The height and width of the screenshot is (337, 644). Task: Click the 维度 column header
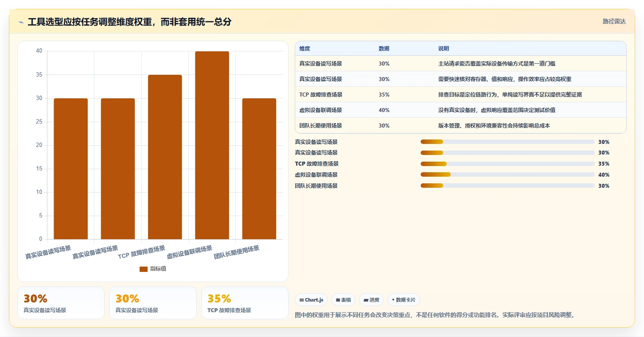tap(304, 49)
